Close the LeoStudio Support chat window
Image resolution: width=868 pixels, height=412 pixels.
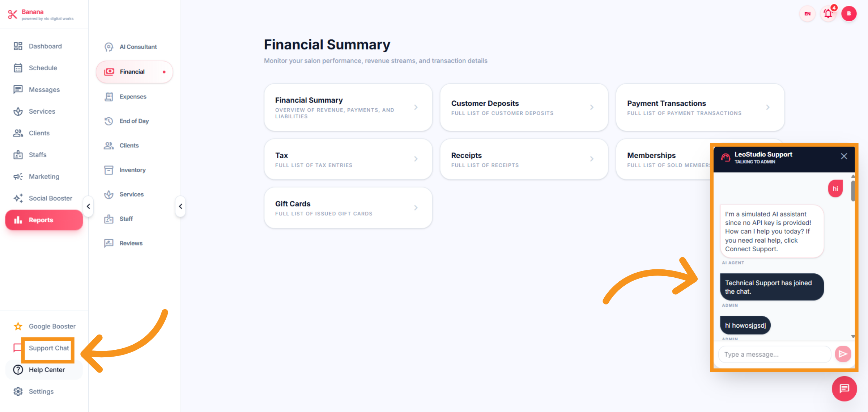coord(844,156)
